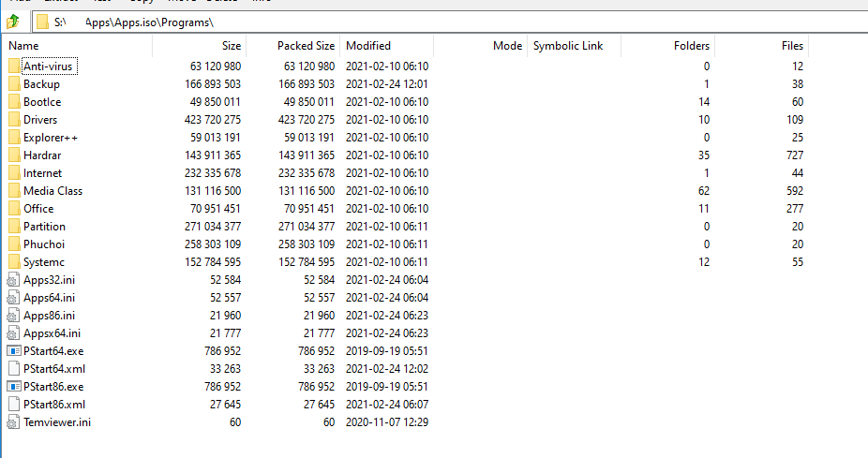Sort by the Symbolic Link column header
868x458 pixels.
coord(574,46)
